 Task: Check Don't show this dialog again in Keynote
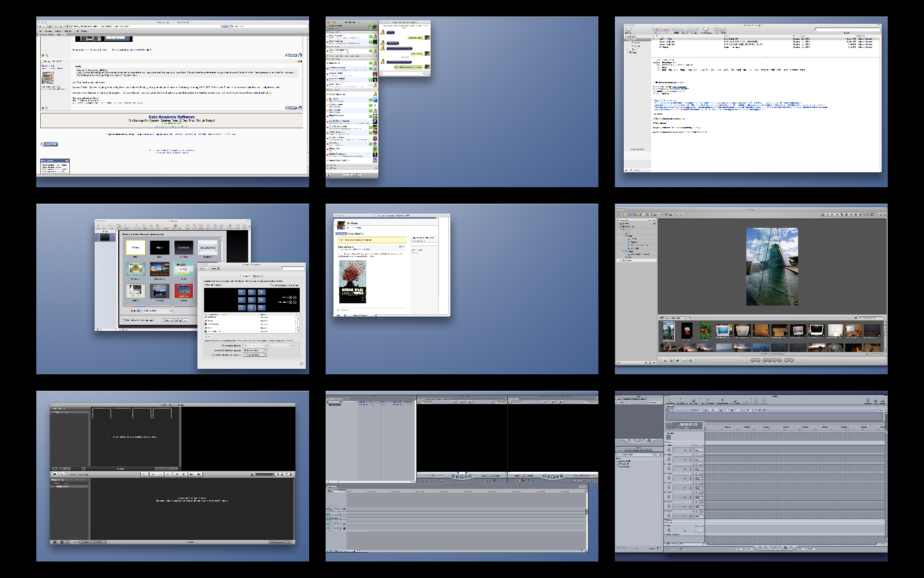(x=123, y=320)
